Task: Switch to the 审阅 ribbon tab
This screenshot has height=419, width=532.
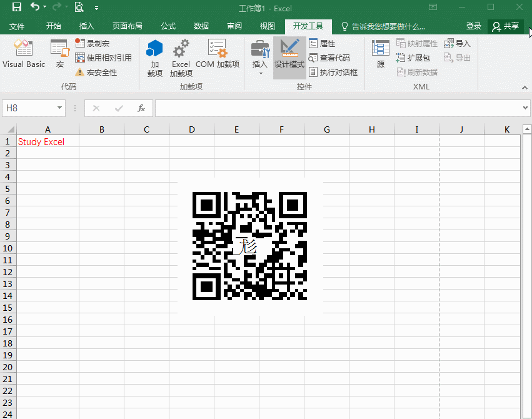Action: coord(234,26)
